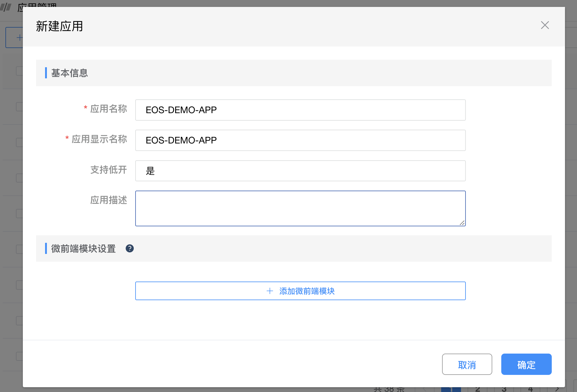Viewport: 577px width, 392px height.
Task: Click help icon beside 微前端模块设置
Action: tap(130, 249)
